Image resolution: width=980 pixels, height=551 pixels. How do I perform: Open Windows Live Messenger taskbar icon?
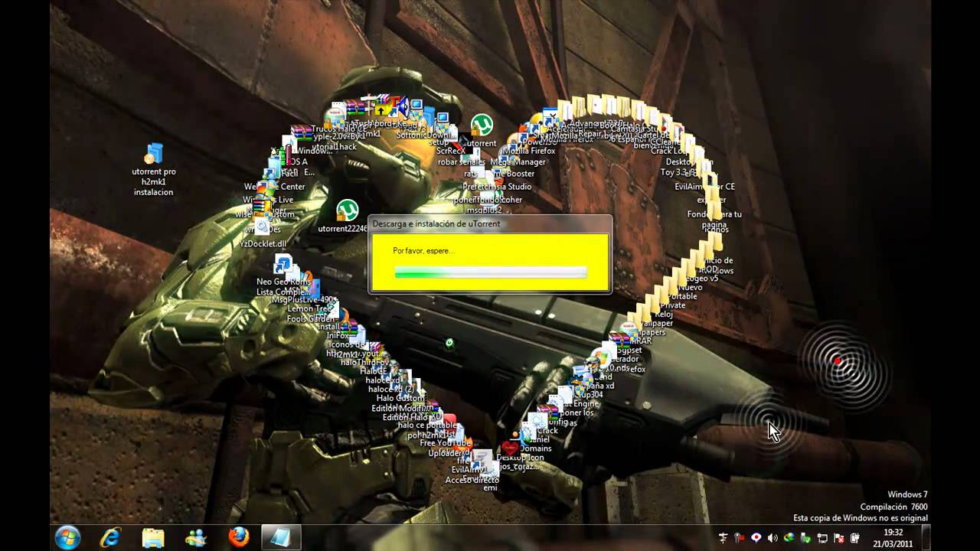pyautogui.click(x=197, y=538)
